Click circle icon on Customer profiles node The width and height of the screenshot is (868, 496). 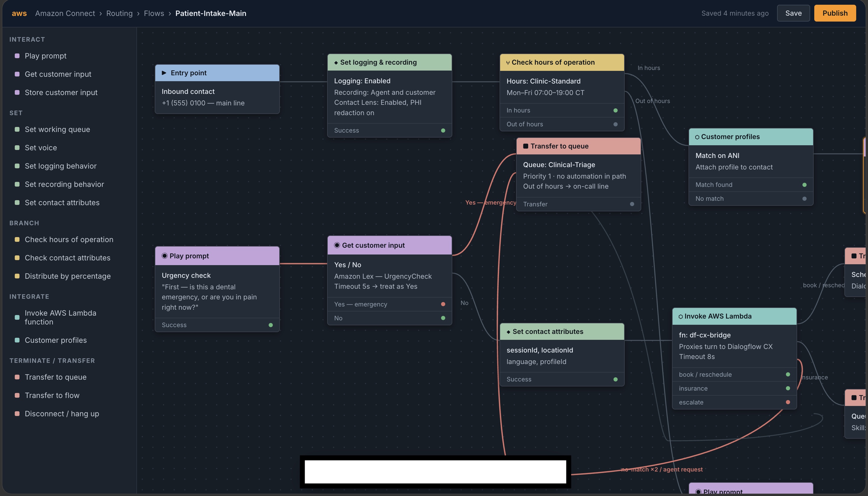click(697, 137)
